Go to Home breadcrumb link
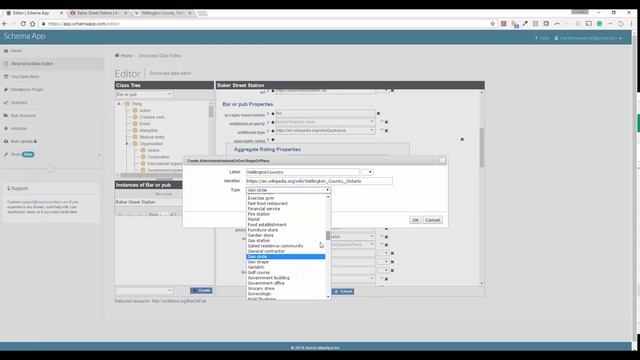This screenshot has width=640, height=360. pos(126,56)
